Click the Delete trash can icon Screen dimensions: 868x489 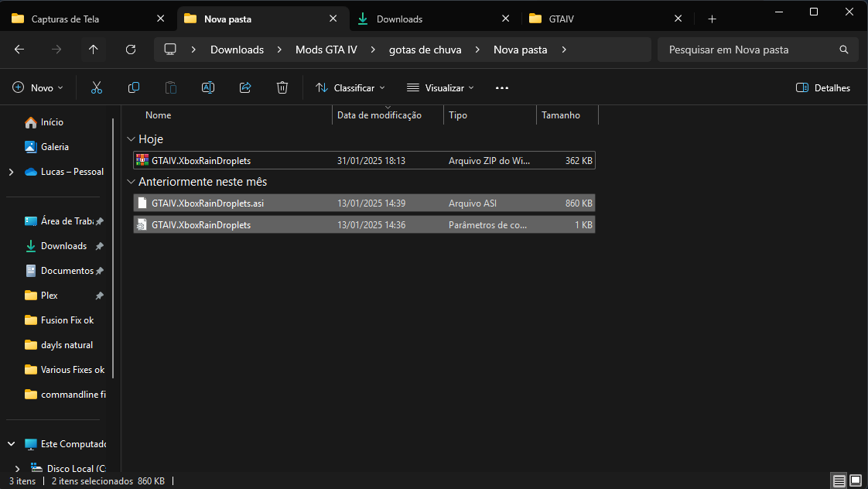point(282,87)
